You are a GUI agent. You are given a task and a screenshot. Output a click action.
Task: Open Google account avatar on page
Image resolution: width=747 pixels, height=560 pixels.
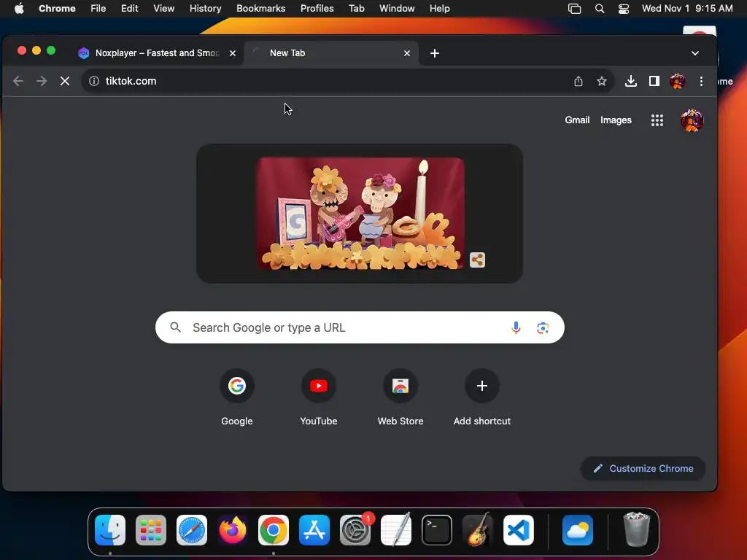coord(692,120)
